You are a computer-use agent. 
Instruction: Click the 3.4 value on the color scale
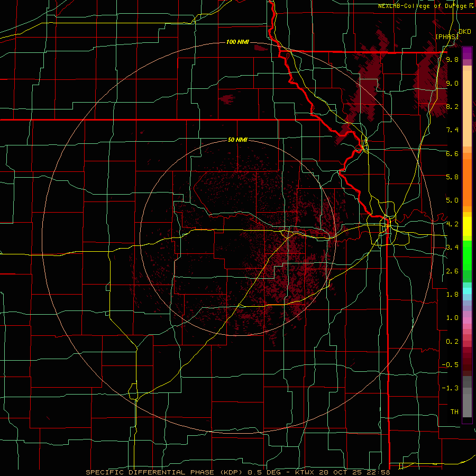452,248
